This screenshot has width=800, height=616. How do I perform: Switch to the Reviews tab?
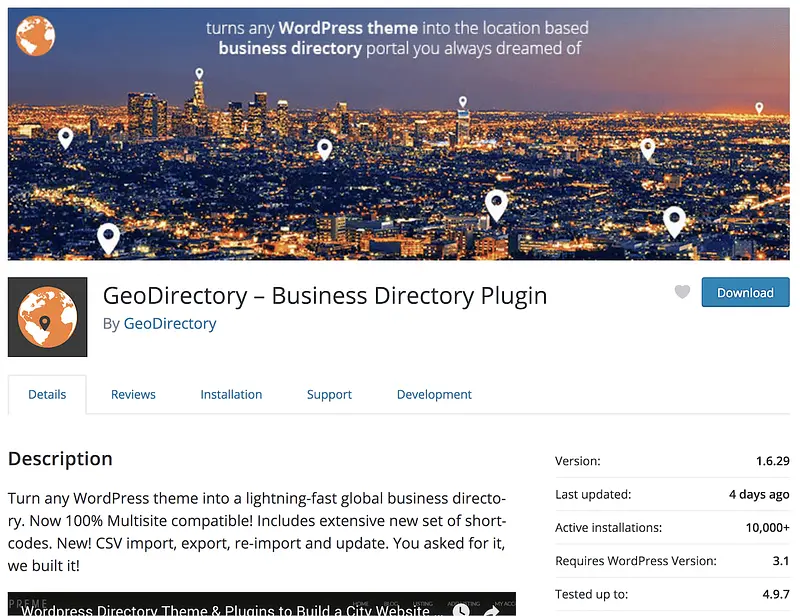(133, 395)
